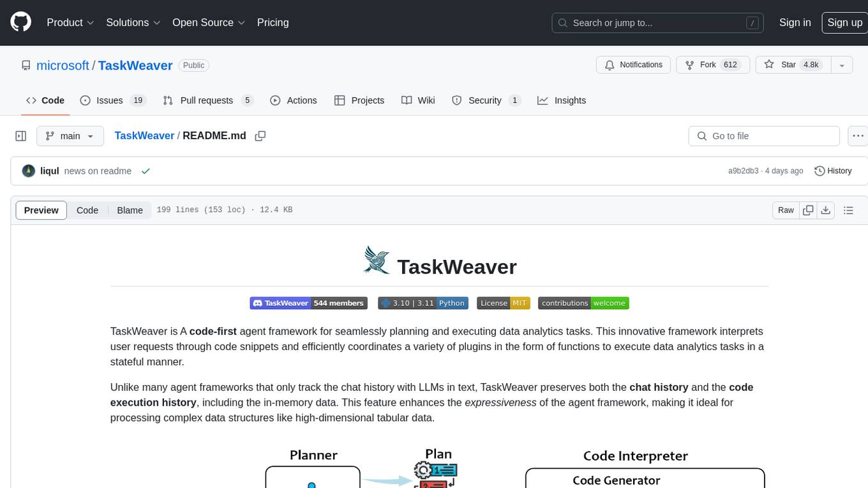Open the GitHub homepage logo

click(20, 22)
